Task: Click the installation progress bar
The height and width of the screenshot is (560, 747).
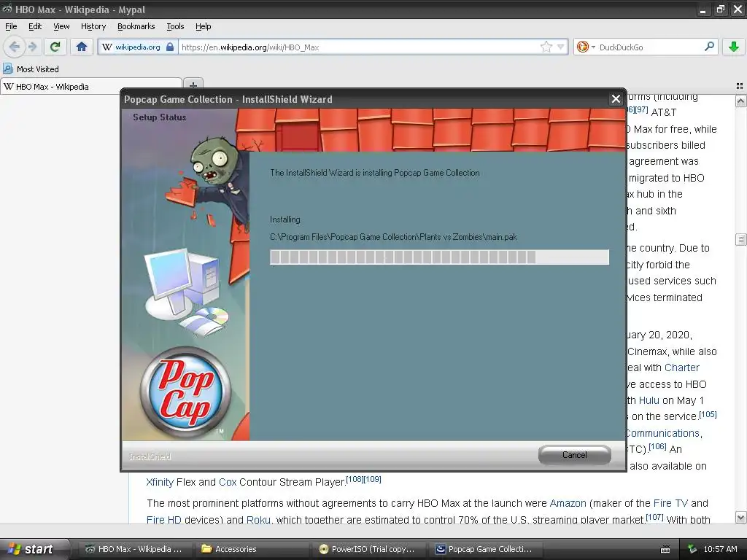Action: pos(439,257)
